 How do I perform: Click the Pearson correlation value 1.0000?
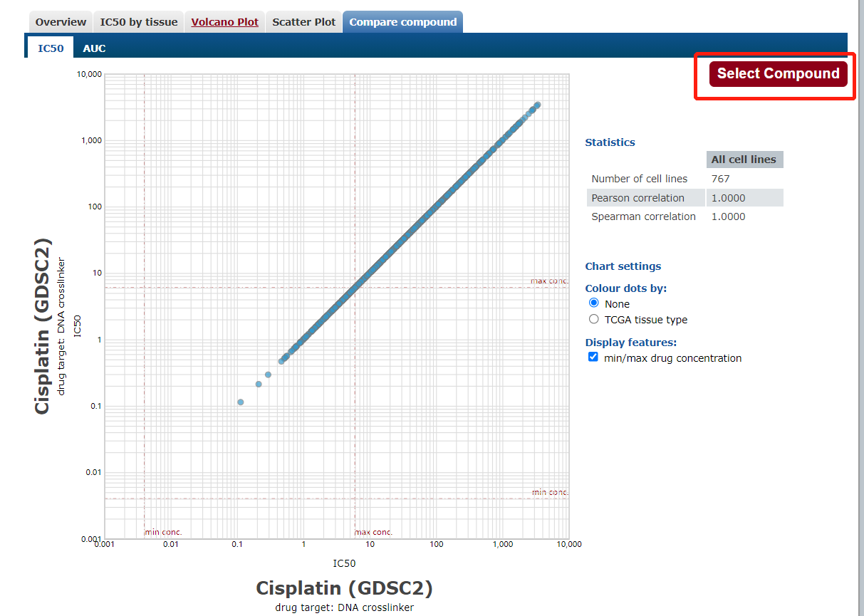(729, 198)
